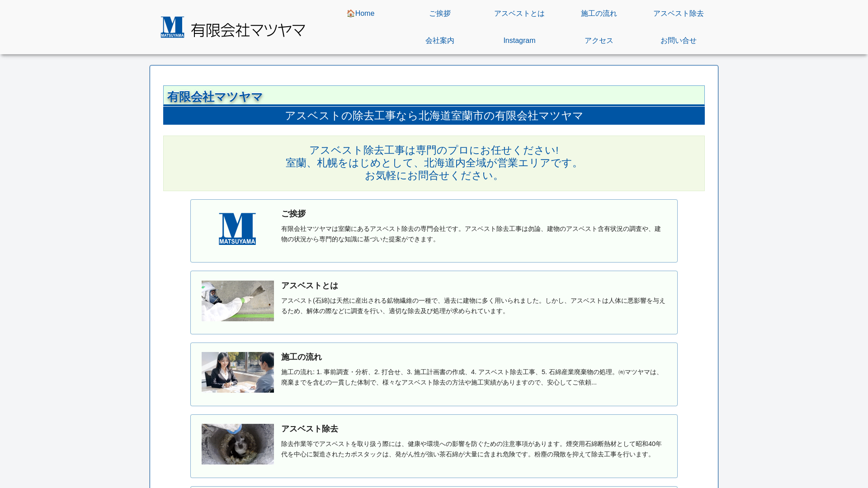The height and width of the screenshot is (488, 868).
Task: Go to アスベスト除去 in navigation
Action: pyautogui.click(x=679, y=14)
